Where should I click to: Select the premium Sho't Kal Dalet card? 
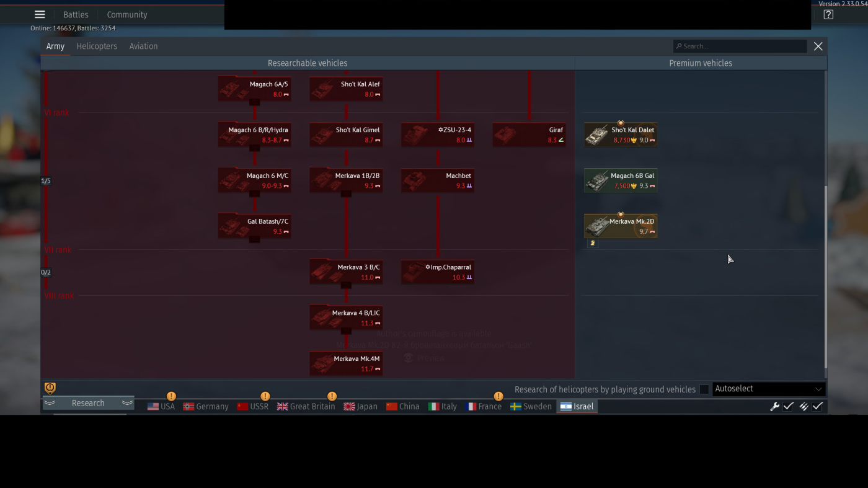point(621,134)
